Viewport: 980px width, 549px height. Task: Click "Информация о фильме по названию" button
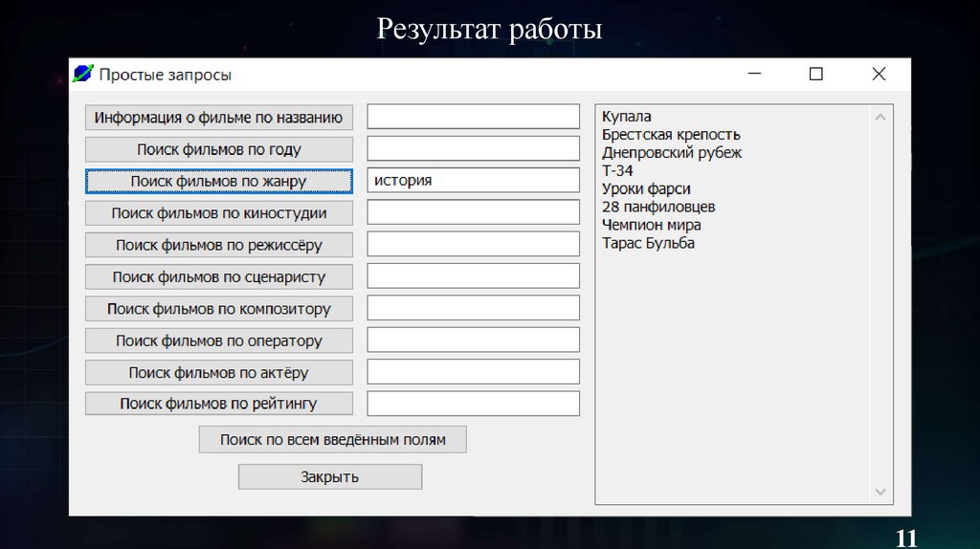tap(219, 118)
